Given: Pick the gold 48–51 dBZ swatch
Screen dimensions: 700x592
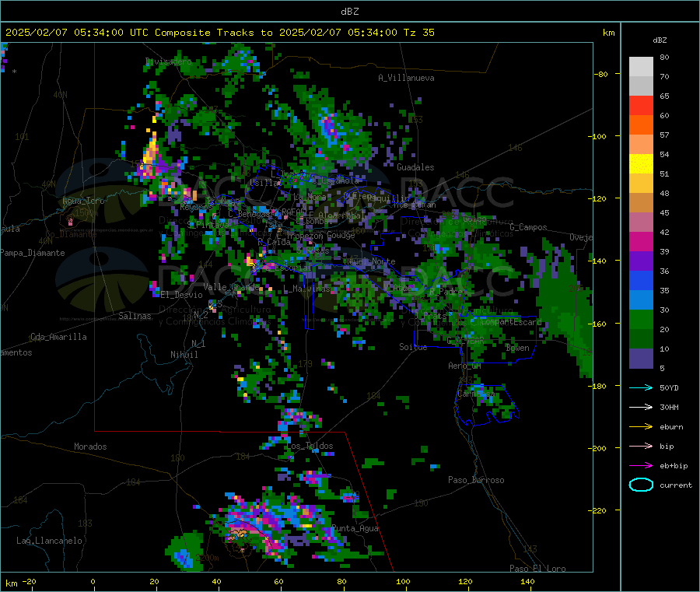Looking at the screenshot, I should (641, 184).
